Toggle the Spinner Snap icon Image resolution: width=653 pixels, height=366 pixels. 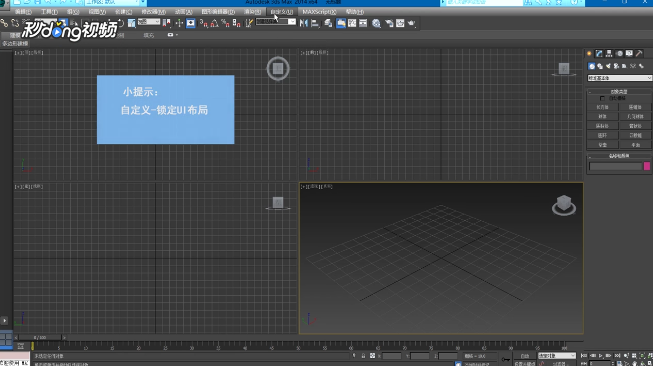pos(237,23)
